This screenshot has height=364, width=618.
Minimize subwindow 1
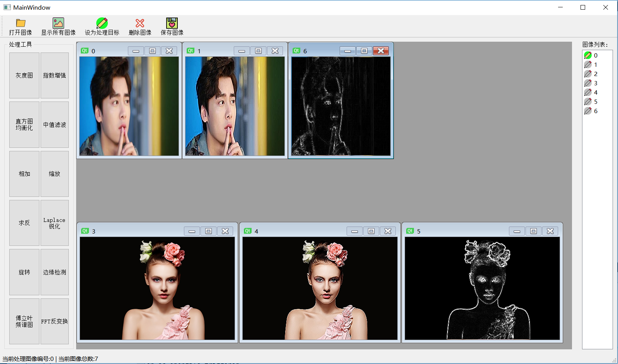(242, 51)
